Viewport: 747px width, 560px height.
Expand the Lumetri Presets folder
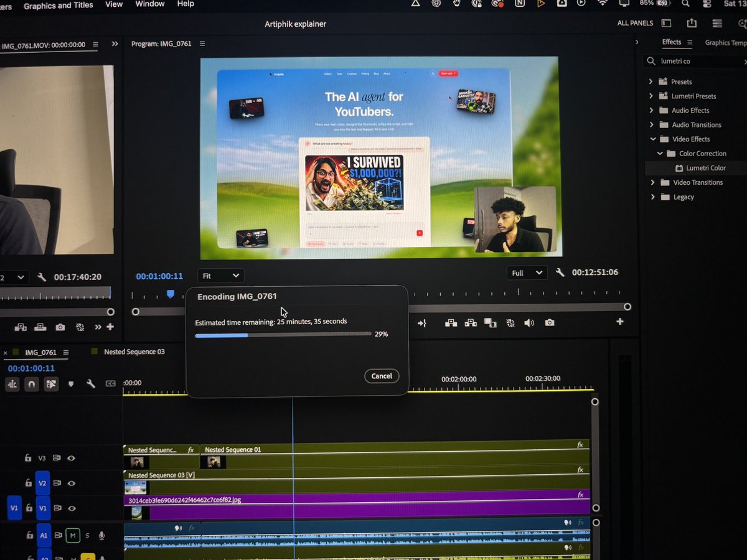tap(651, 96)
